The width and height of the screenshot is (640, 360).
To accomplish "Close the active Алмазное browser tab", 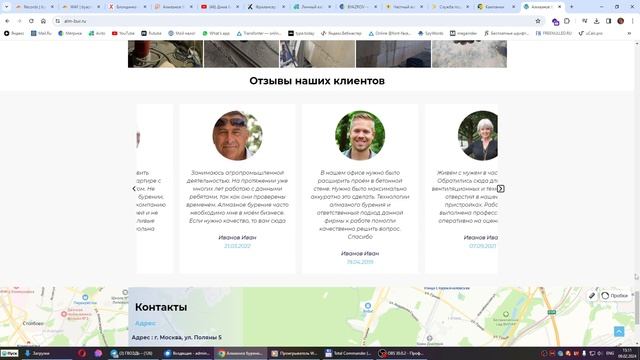I will pos(559,7).
